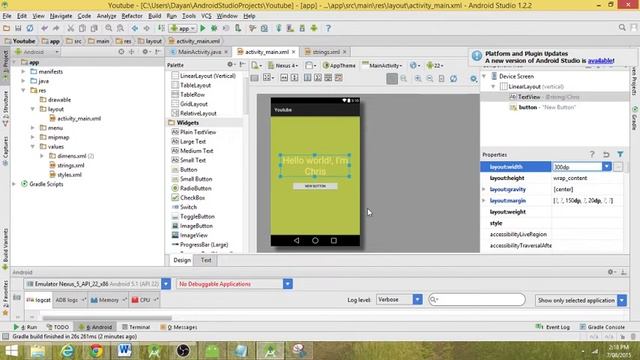This screenshot has height=360, width=640.
Task: Open the Gradle Console tool window
Action: pyautogui.click(x=602, y=327)
